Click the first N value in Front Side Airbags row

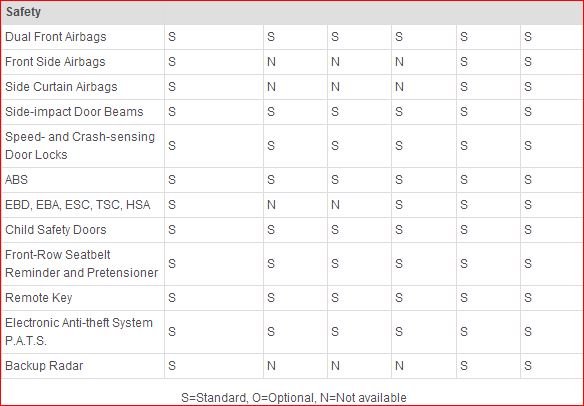click(272, 62)
